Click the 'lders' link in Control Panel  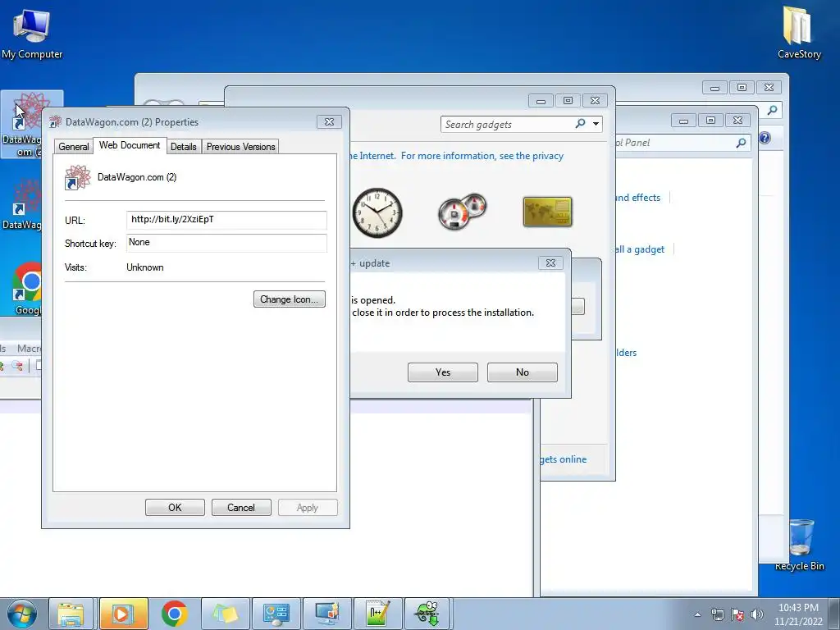626,353
